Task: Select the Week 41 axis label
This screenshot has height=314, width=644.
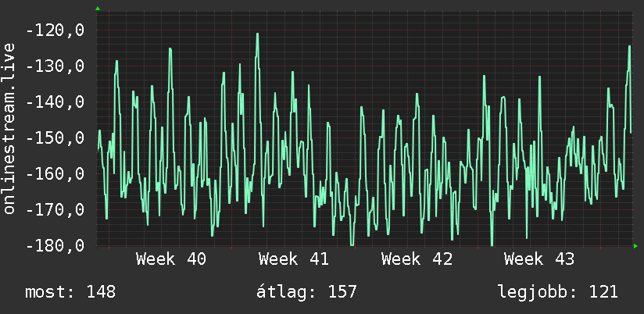Action: 294,259
